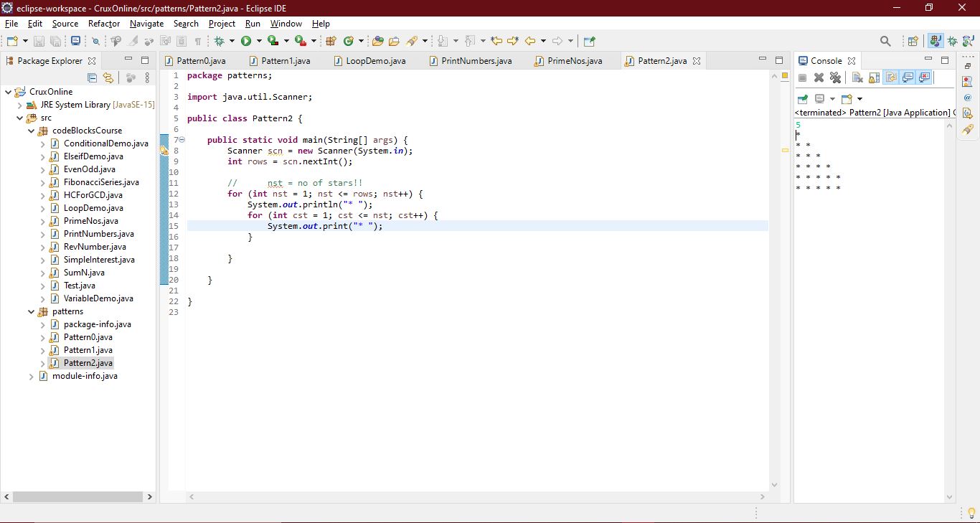This screenshot has width=980, height=523.
Task: Click the Open Console icon
Action: tap(847, 99)
